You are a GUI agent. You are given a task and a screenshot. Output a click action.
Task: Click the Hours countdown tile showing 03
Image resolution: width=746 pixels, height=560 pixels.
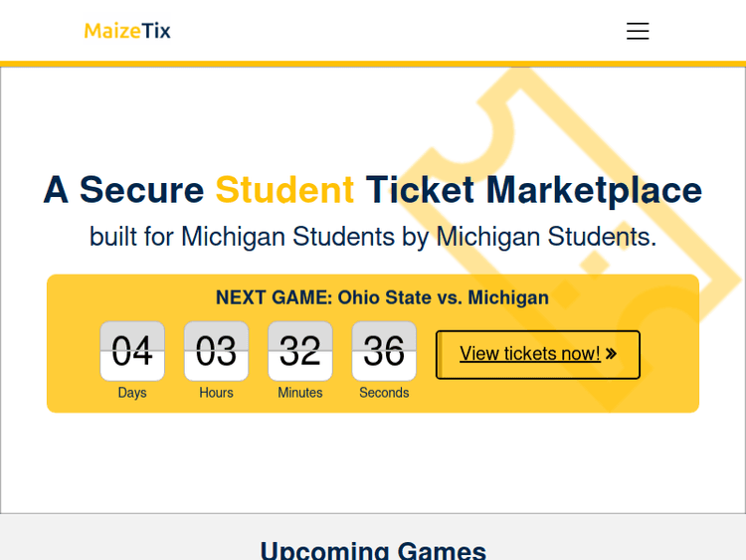tap(216, 351)
